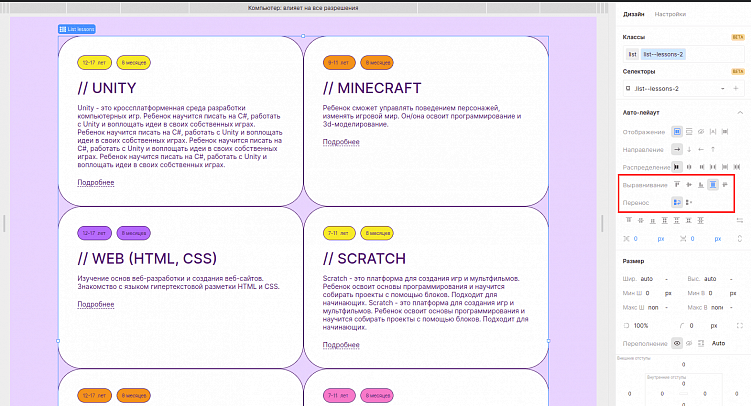Open the Селекторы dropdown arrow
Viewport: 751px width, 406px height.
[723, 89]
